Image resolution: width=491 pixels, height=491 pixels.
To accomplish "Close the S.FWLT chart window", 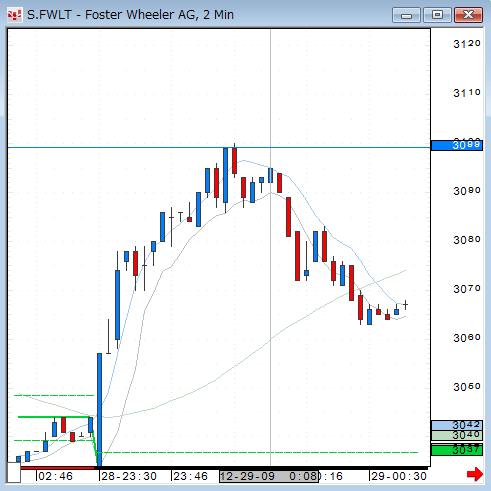I will [468, 15].
